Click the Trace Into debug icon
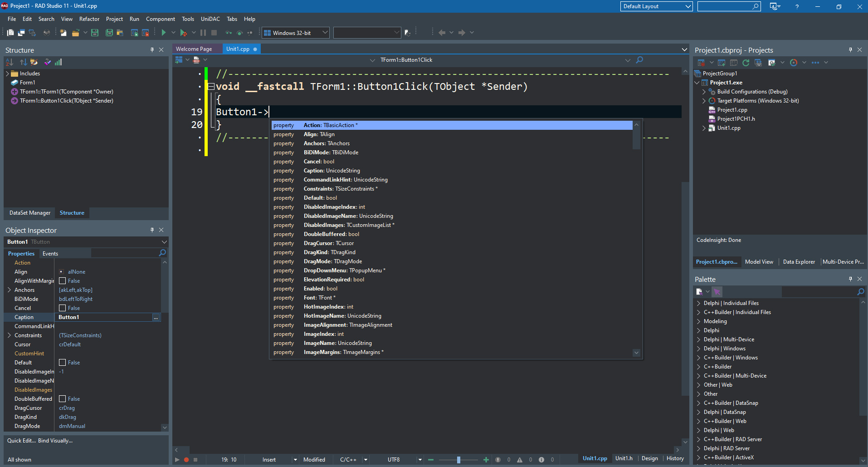Viewport: 868px width, 467px height. coord(229,33)
